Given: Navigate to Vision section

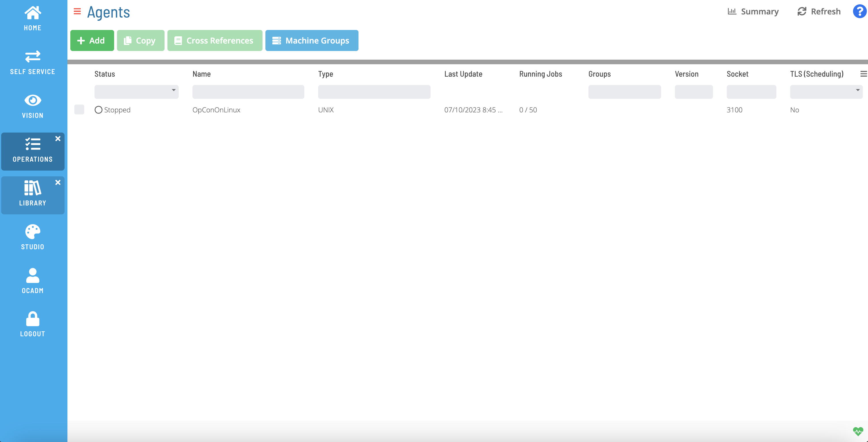Looking at the screenshot, I should (x=32, y=105).
